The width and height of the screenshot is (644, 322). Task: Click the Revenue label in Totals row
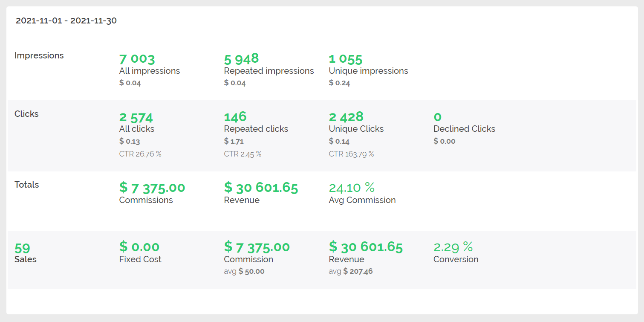point(242,200)
